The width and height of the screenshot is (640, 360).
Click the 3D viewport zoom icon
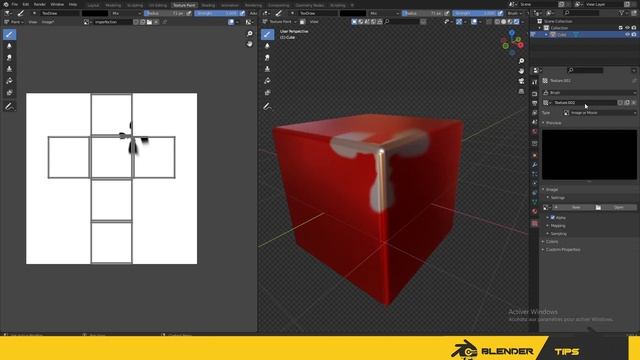(521, 61)
